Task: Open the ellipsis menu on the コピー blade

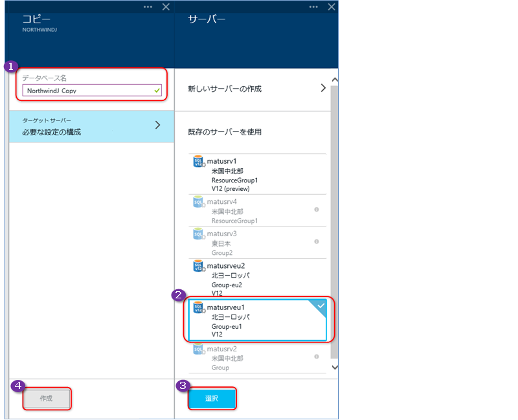Action: (148, 7)
